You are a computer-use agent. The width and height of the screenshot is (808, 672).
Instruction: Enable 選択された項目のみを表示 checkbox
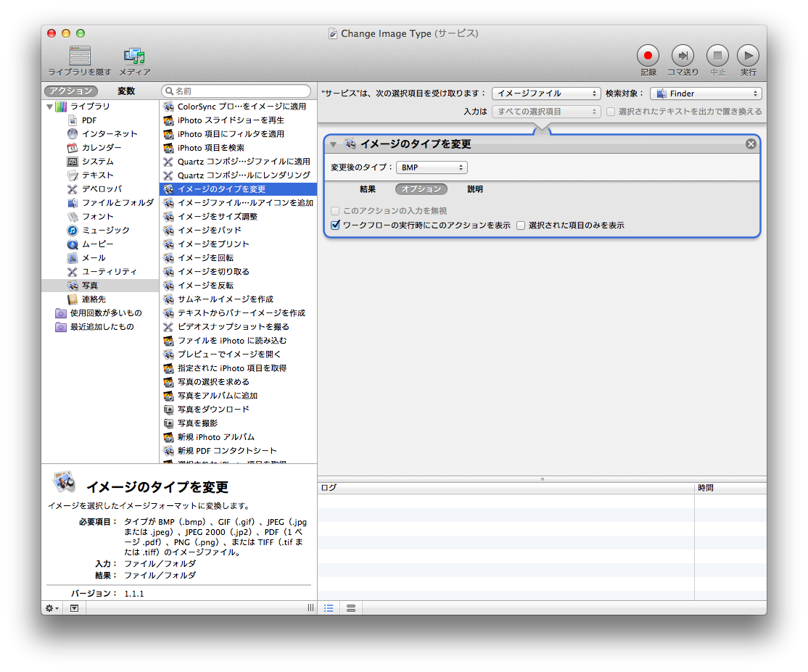click(x=521, y=225)
